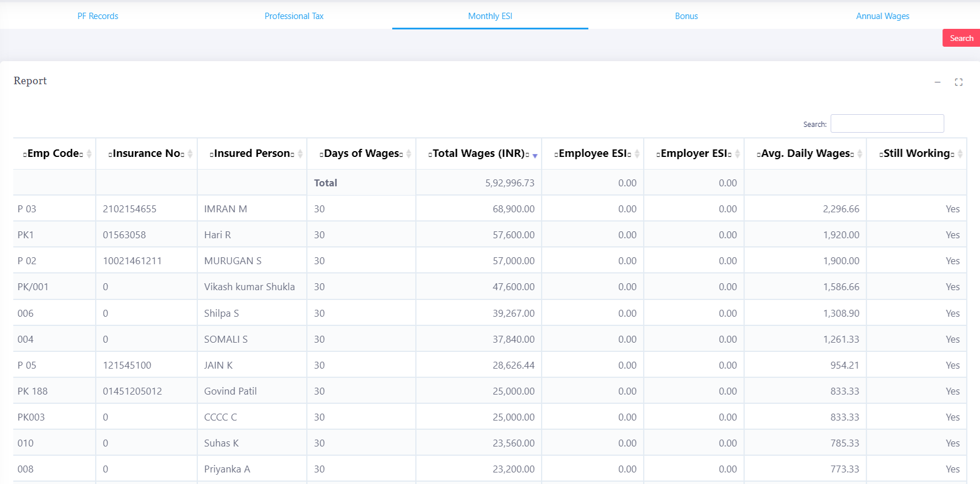Image resolution: width=980 pixels, height=484 pixels.
Task: Click emp code PK/001
Action: 33,287
